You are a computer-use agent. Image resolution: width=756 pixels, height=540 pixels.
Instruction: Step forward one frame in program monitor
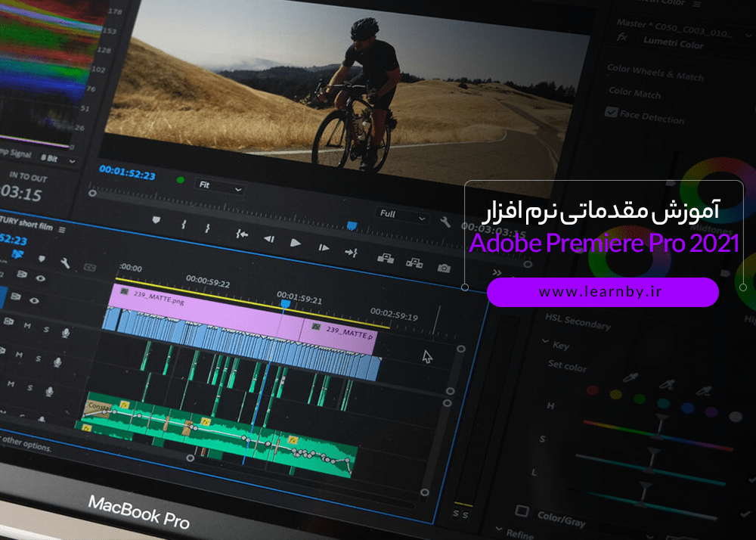(x=324, y=247)
